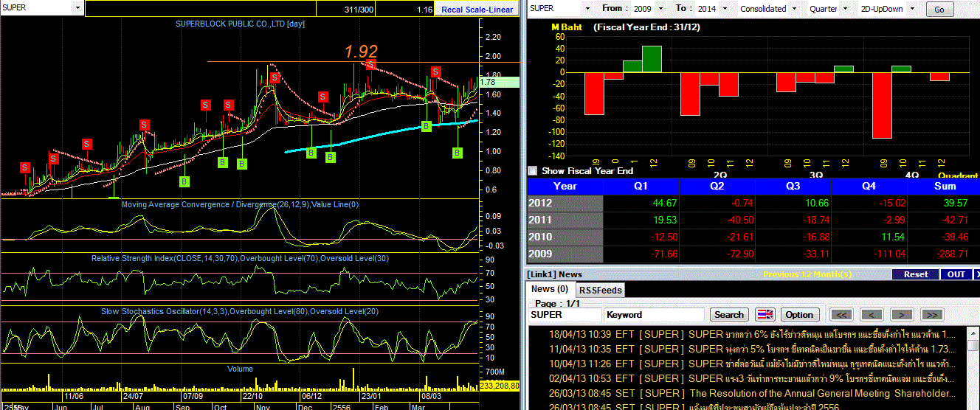Open the financials SUPER symbol dropdown

coord(587,9)
